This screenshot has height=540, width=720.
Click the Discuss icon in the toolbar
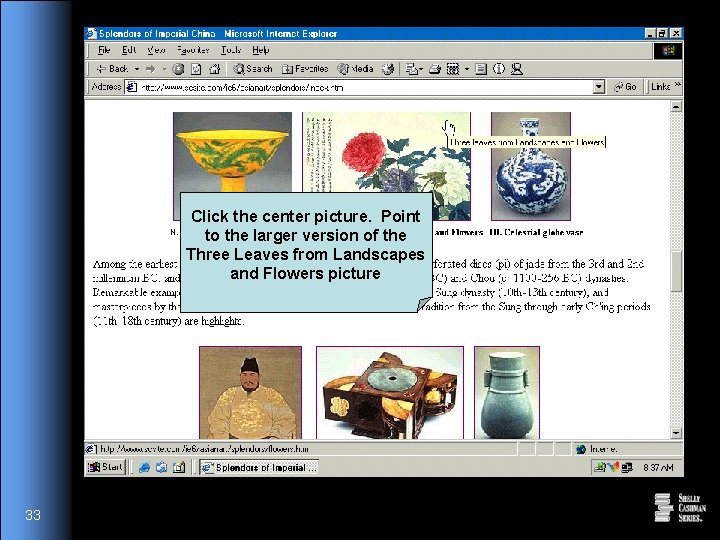(481, 69)
